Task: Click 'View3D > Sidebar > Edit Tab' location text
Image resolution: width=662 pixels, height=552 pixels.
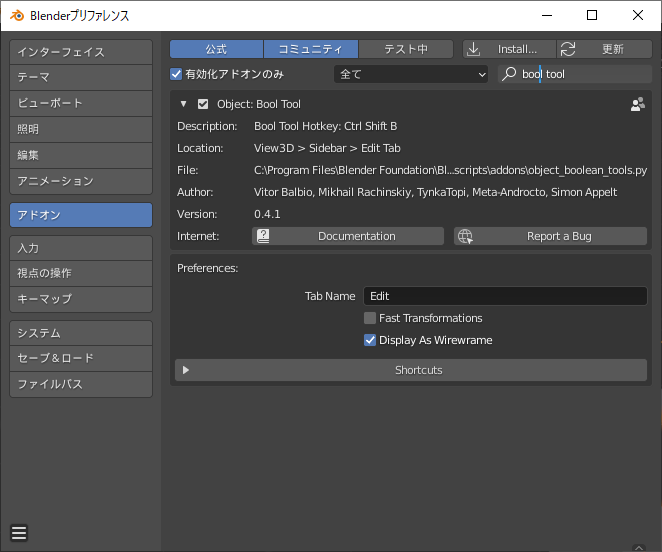Action: point(327,148)
